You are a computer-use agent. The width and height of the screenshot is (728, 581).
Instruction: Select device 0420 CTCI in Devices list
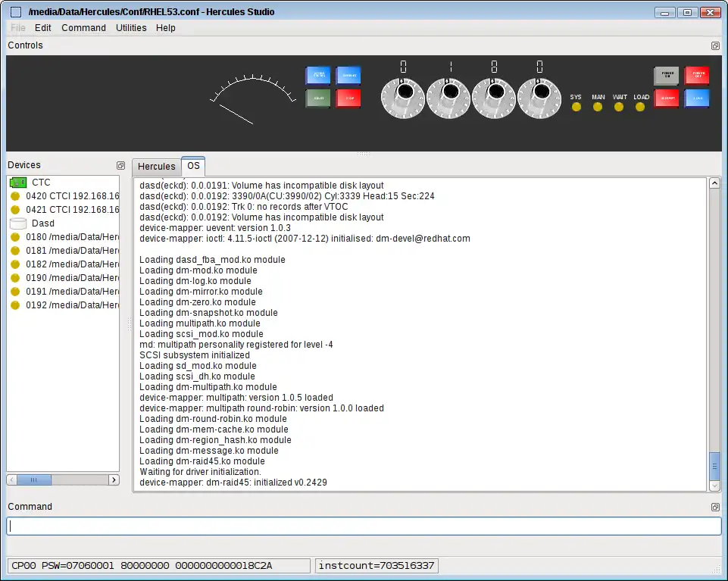(x=63, y=196)
